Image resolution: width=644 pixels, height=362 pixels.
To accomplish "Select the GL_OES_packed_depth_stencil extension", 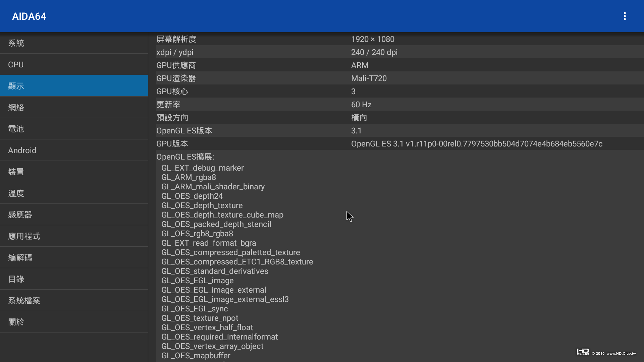I will point(216,224).
